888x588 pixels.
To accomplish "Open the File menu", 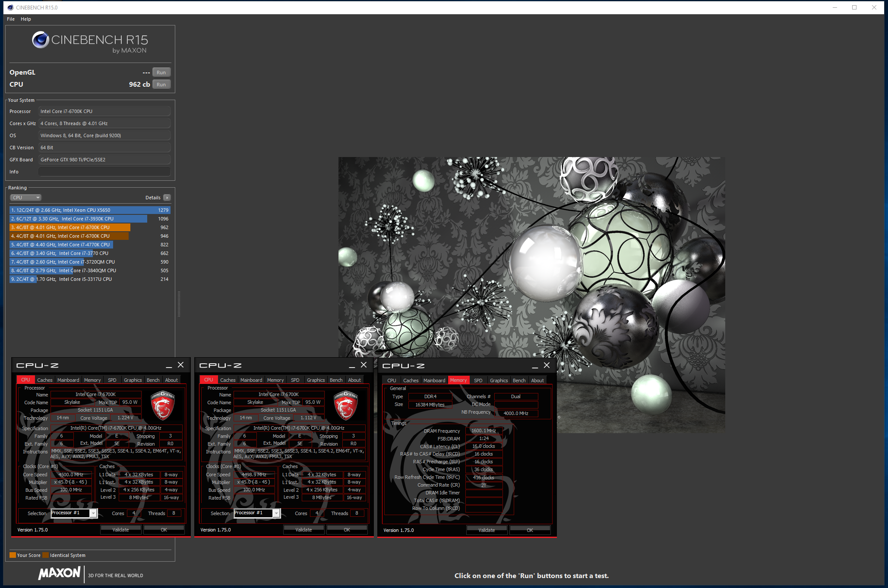I will (11, 19).
